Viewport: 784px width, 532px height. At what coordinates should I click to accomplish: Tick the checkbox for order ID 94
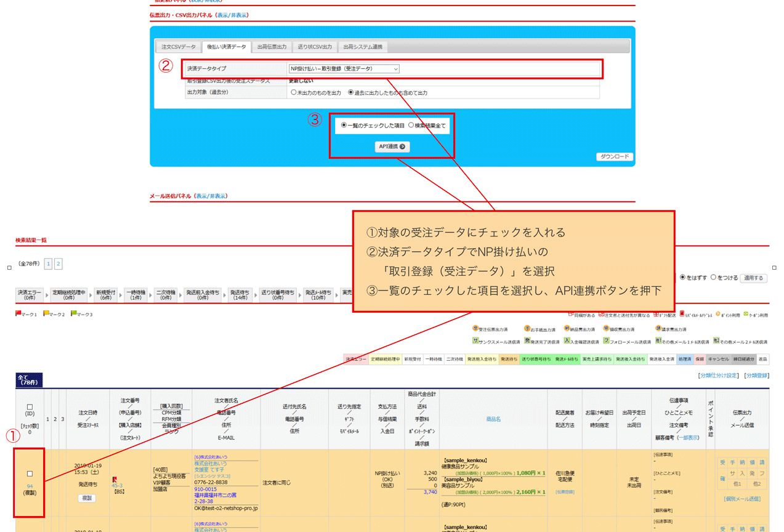pyautogui.click(x=30, y=474)
